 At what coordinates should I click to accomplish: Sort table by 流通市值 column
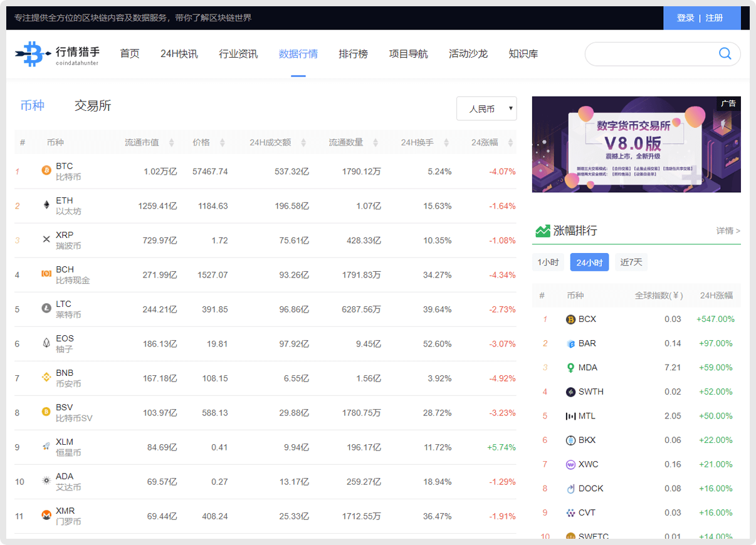coord(149,143)
